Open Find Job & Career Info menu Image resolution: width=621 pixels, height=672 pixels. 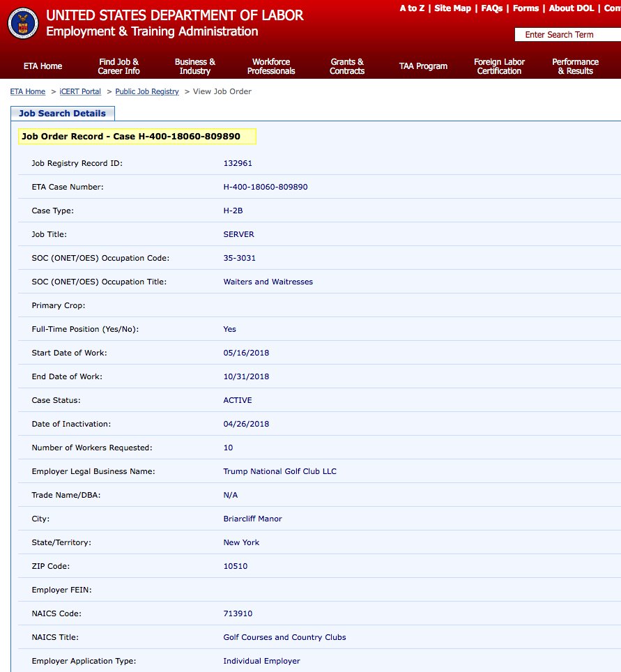[x=118, y=66]
